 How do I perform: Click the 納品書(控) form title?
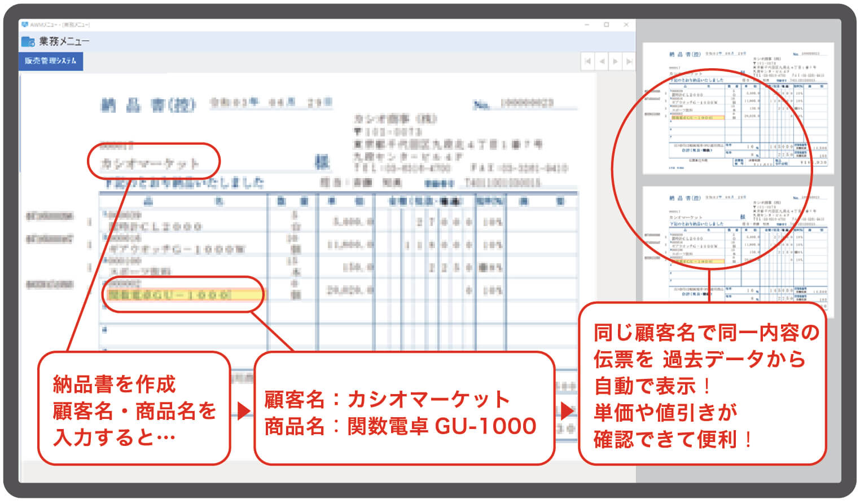pos(148,105)
